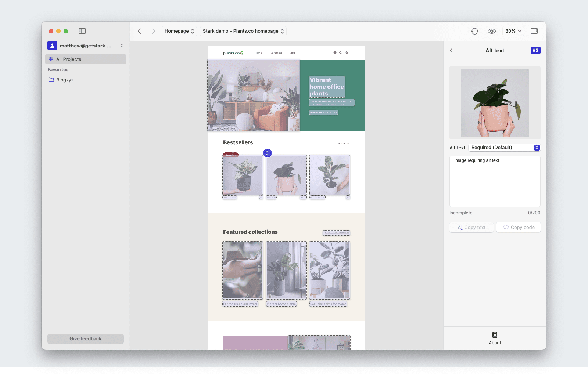The height and width of the screenshot is (377, 588).
Task: Click the Vibrant home plants caption
Action: pyautogui.click(x=282, y=304)
